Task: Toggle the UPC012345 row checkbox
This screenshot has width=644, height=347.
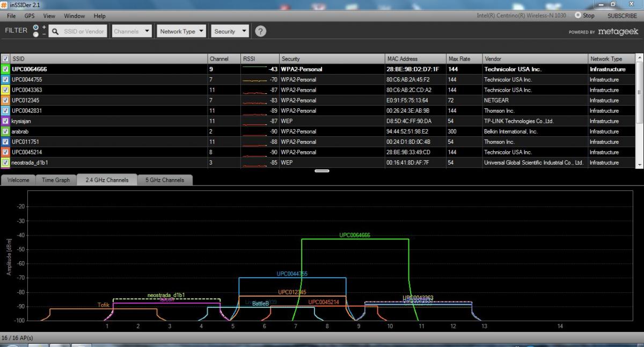Action: [x=5, y=100]
